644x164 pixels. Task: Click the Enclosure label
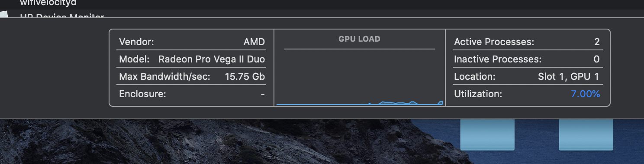142,94
